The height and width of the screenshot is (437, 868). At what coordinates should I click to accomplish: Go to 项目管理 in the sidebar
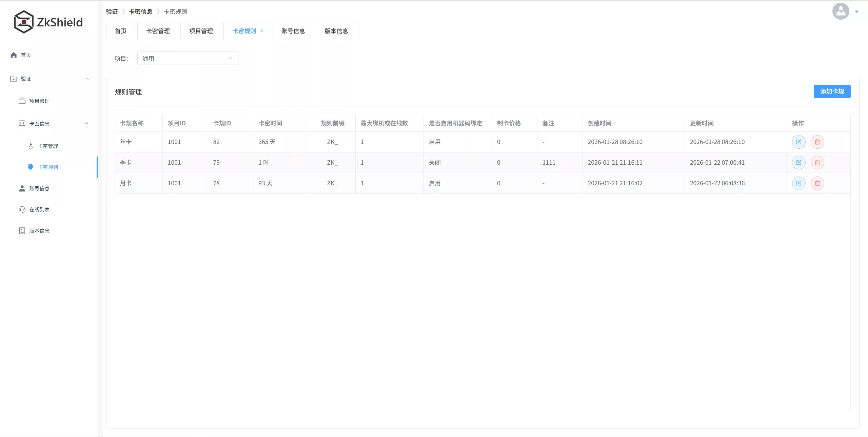(39, 101)
